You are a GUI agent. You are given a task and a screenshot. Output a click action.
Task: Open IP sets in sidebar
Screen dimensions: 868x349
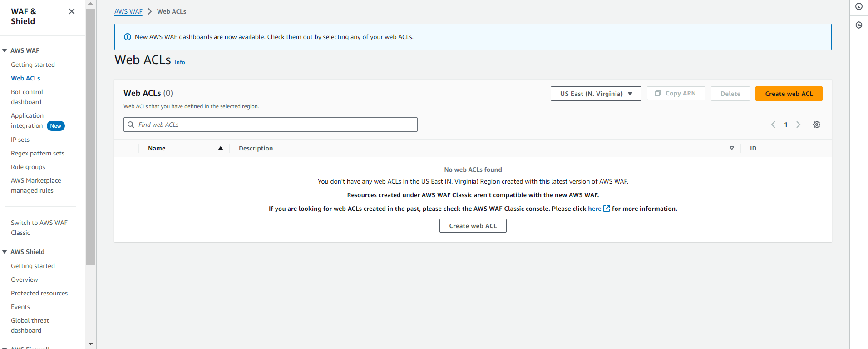20,140
